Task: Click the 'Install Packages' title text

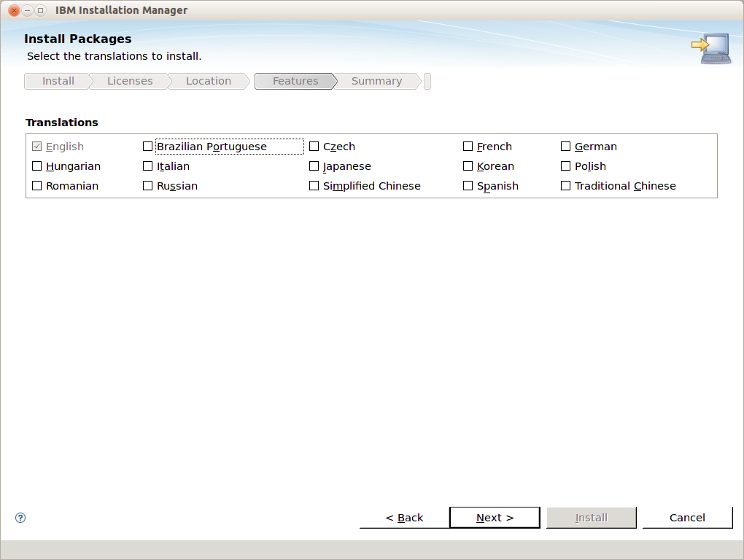Action: (78, 39)
